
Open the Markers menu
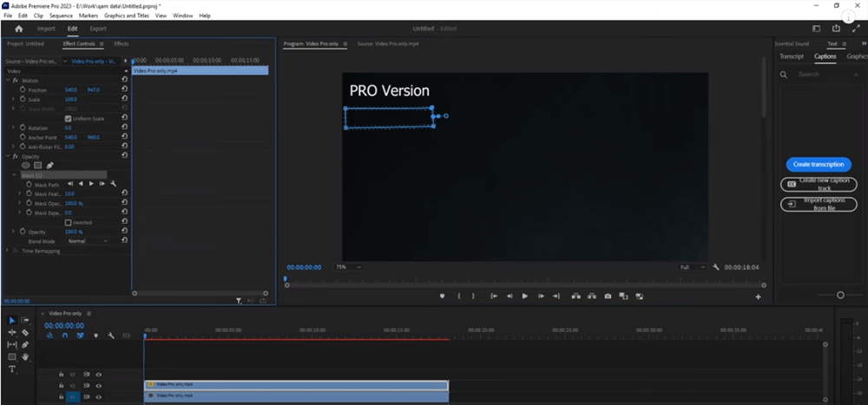point(89,16)
